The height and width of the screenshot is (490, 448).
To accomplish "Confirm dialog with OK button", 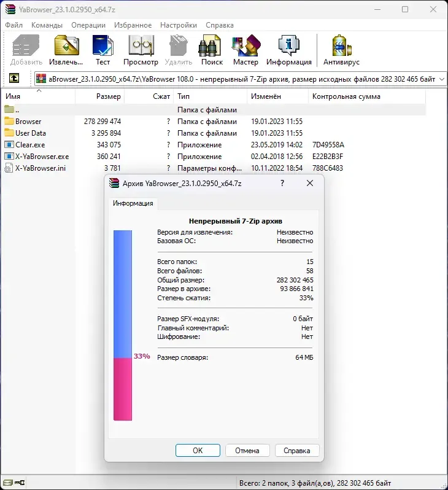I will (198, 450).
